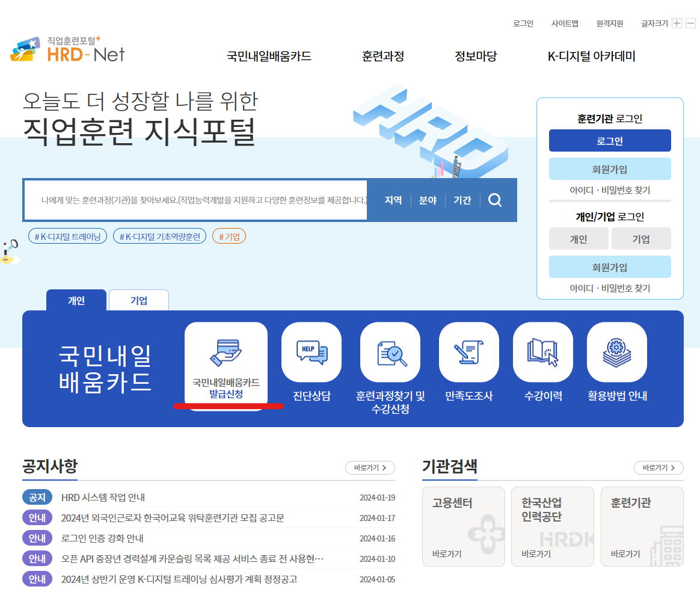Click the HRD-Net logo
The height and width of the screenshot is (613, 700).
[x=67, y=49]
